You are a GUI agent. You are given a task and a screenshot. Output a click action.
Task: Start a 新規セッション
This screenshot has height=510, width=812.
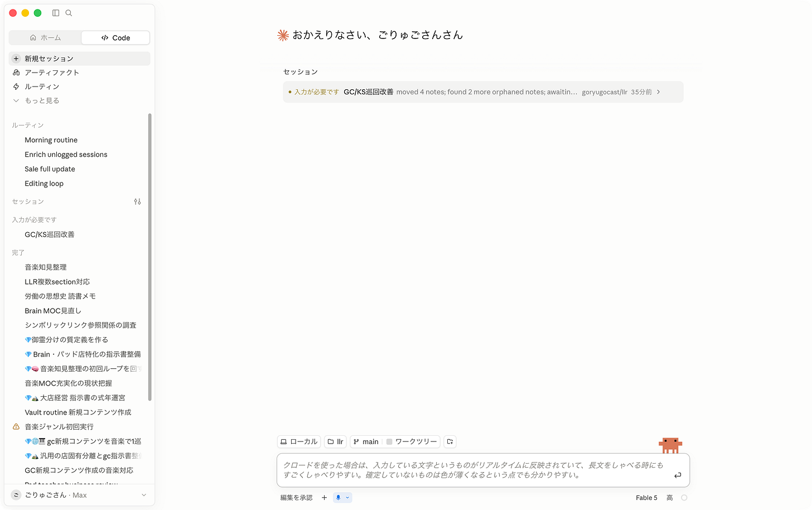[x=79, y=59]
